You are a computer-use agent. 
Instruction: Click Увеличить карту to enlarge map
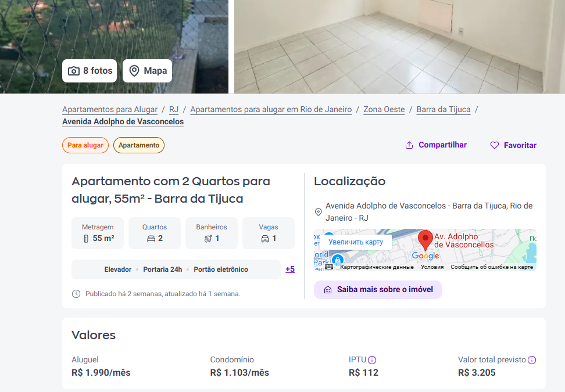pyautogui.click(x=356, y=242)
